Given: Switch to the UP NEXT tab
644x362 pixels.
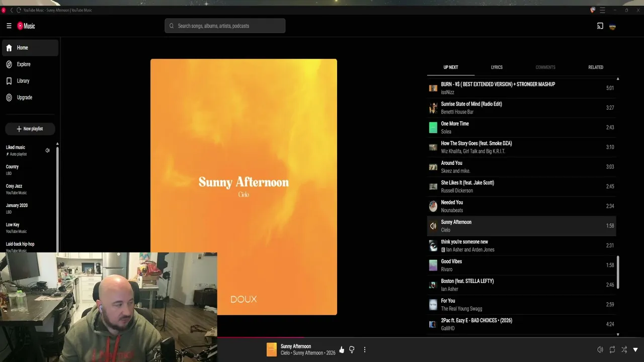Looking at the screenshot, I should click(451, 67).
